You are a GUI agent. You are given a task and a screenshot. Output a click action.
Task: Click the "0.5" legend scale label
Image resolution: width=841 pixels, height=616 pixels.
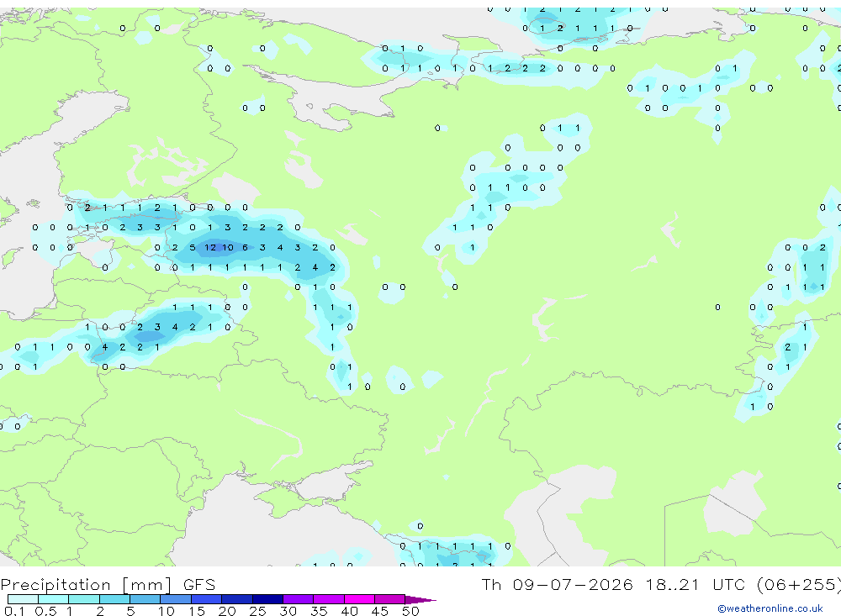click(45, 611)
